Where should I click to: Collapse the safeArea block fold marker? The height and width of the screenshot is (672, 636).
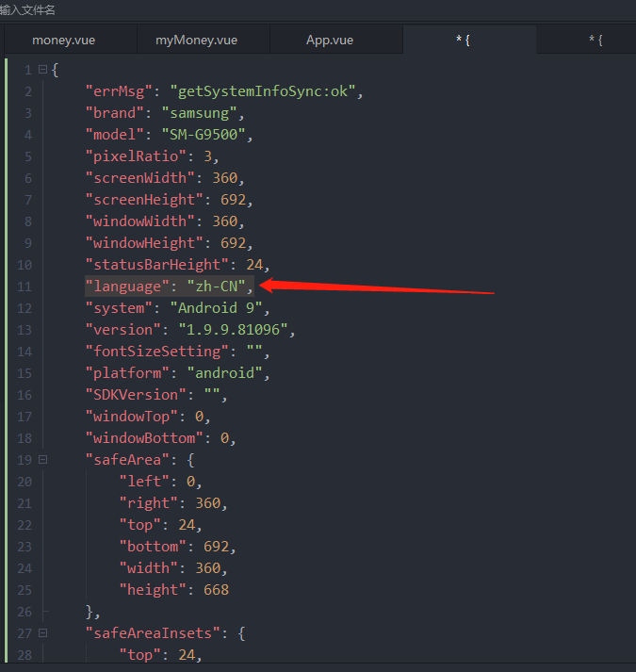[42, 460]
